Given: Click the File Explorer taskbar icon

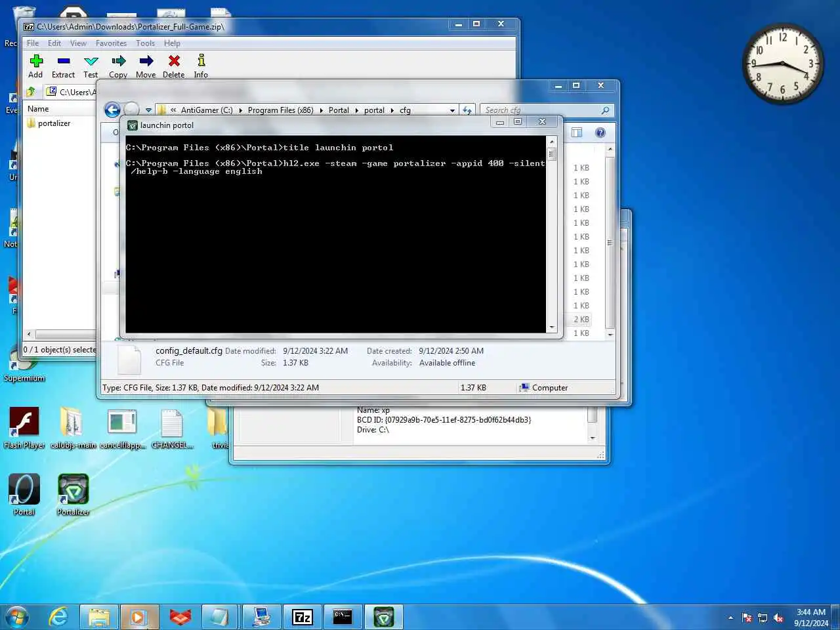Looking at the screenshot, I should [x=99, y=617].
